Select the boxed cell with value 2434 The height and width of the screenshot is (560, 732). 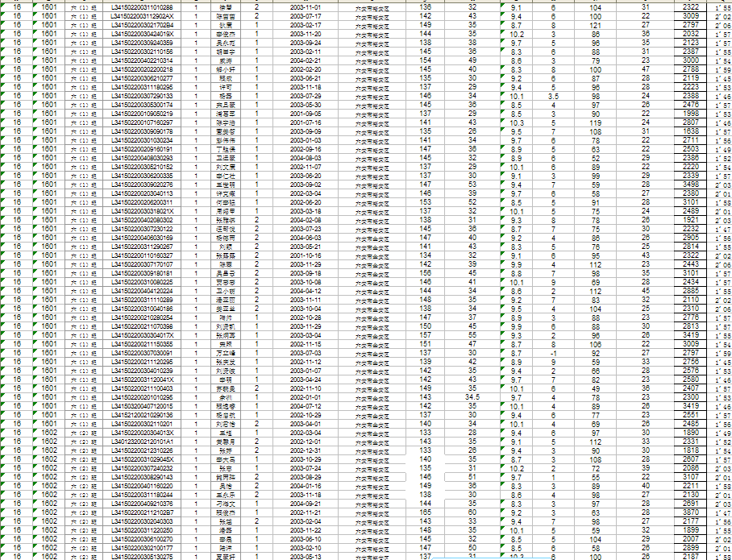(x=690, y=282)
